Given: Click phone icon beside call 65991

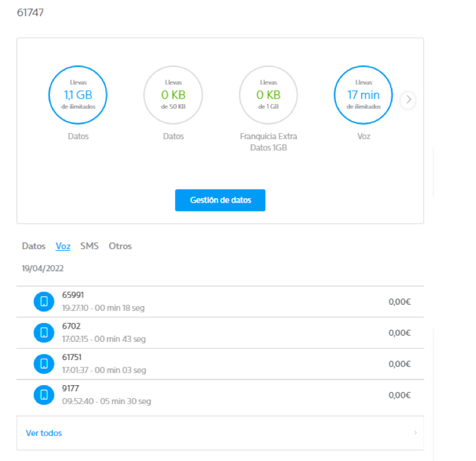Looking at the screenshot, I should (x=44, y=302).
